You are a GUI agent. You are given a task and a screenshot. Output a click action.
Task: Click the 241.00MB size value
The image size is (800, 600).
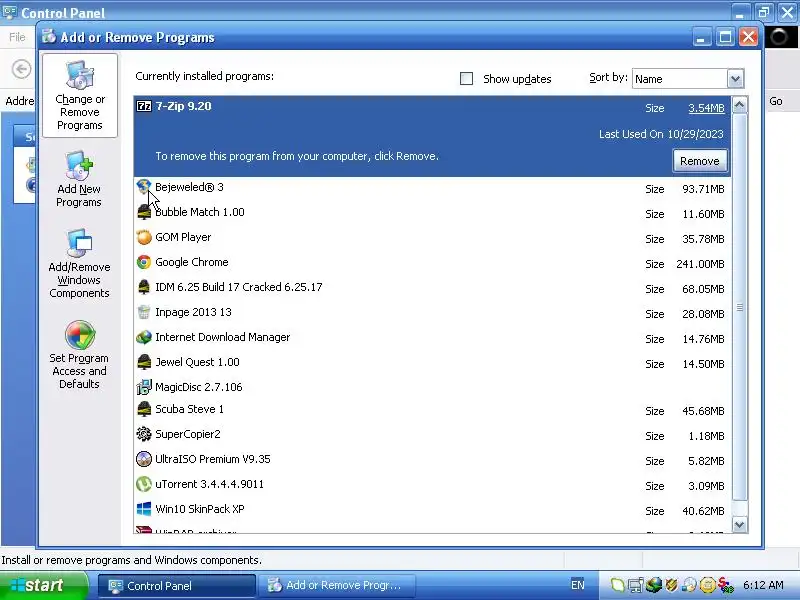click(700, 264)
